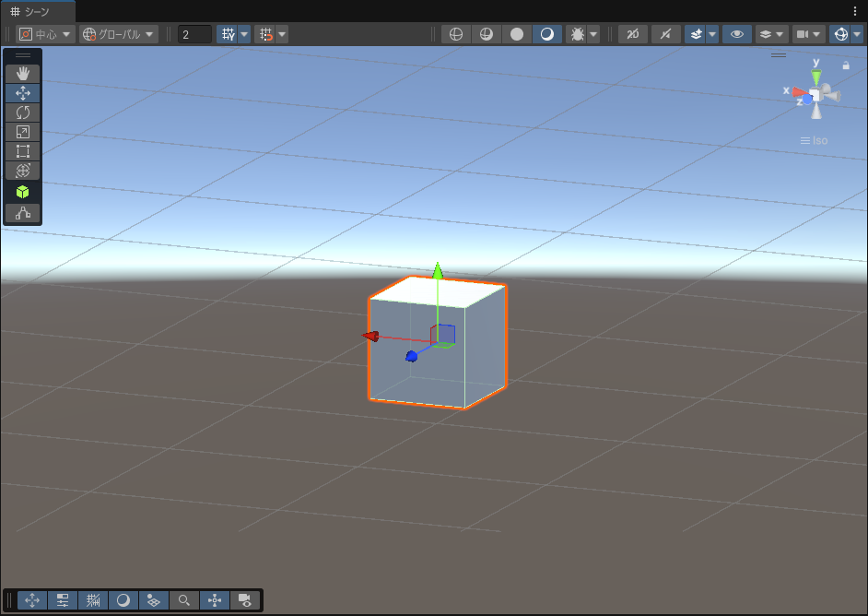
Task: Toggle the Tools overlay in the bottom bar
Action: (32, 600)
